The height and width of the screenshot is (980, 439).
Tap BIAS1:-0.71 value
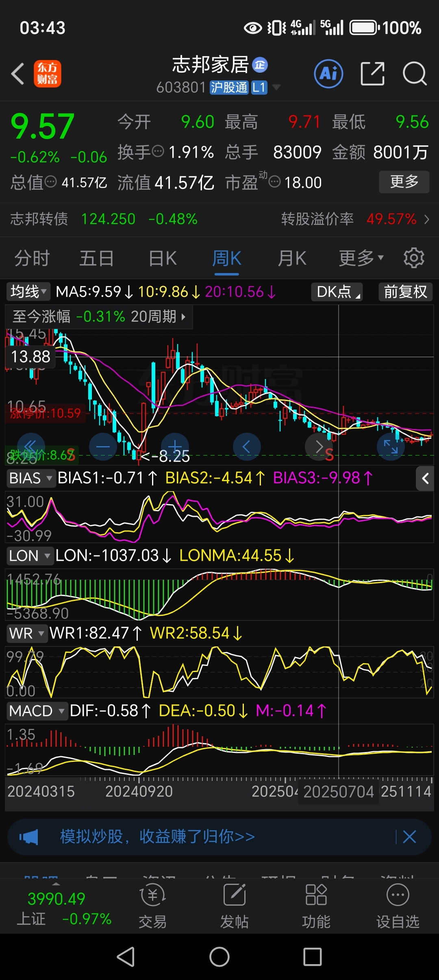108,478
